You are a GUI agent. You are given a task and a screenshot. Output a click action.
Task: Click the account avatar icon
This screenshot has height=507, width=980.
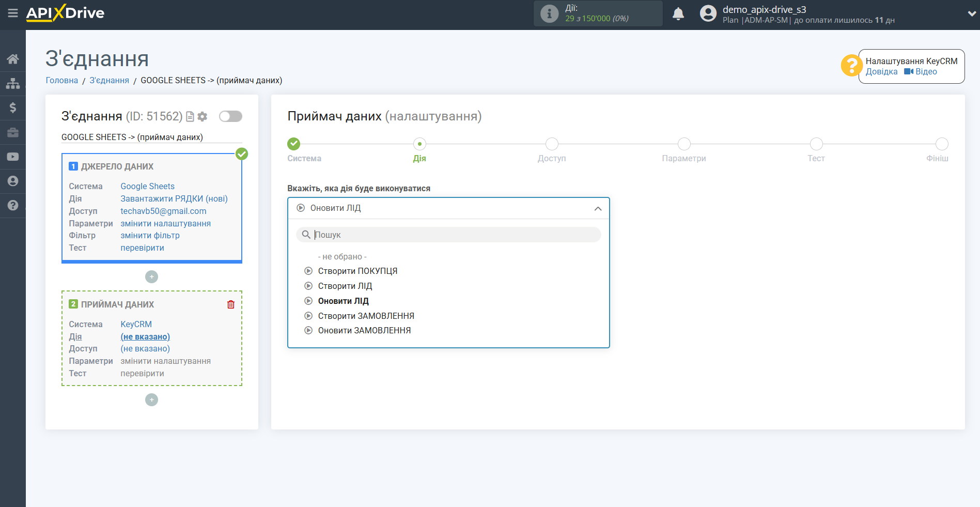pyautogui.click(x=708, y=13)
